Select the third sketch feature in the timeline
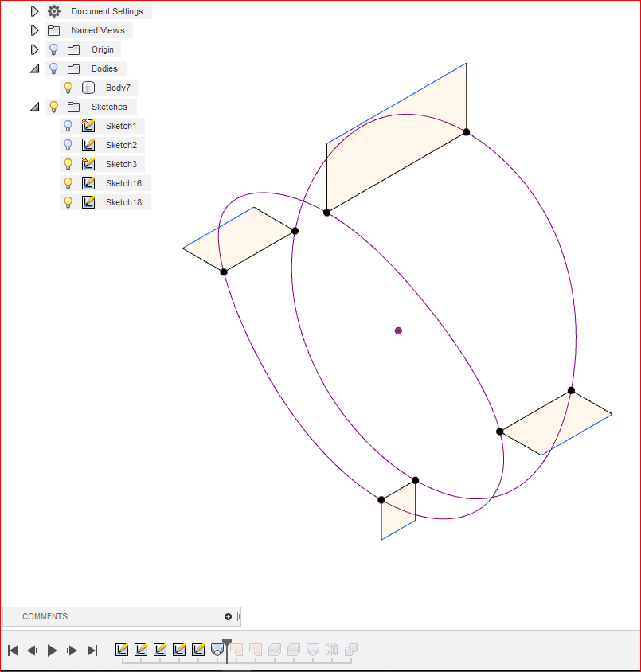The width and height of the screenshot is (641, 672). [x=160, y=650]
